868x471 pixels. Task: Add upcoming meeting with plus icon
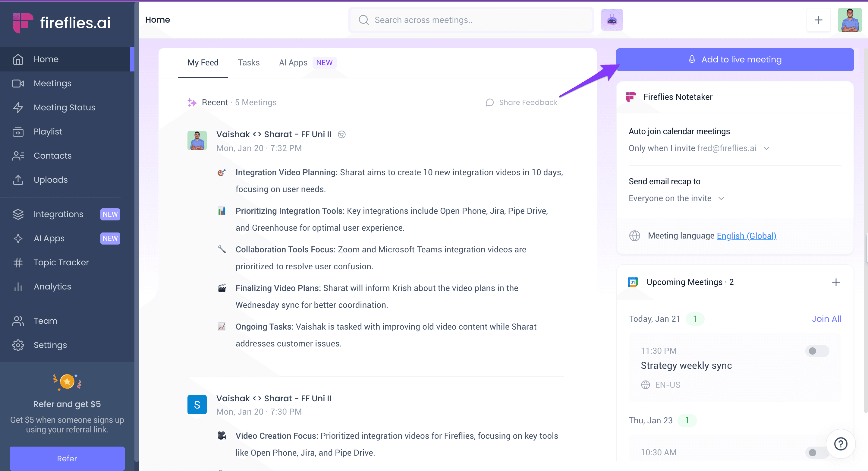coord(836,282)
